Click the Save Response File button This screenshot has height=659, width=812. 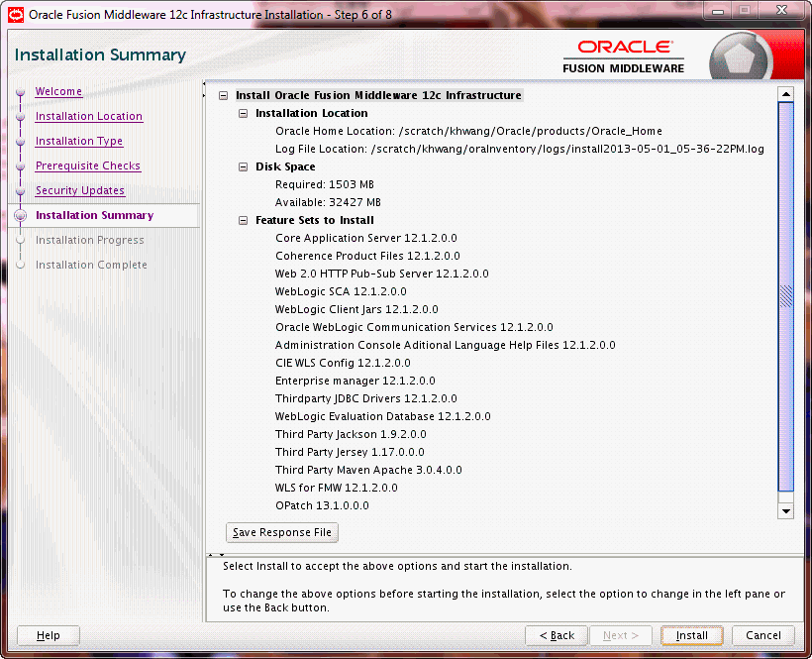pyautogui.click(x=282, y=532)
